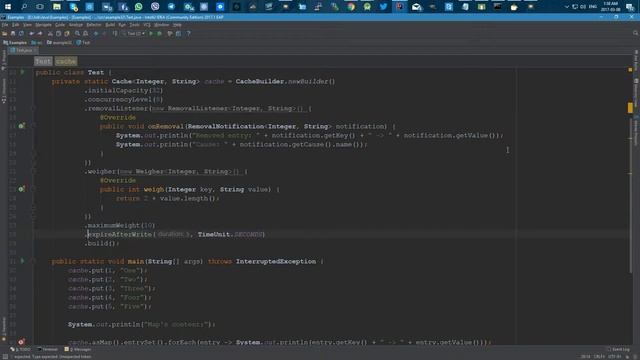640x360 pixels.
Task: Click the Synchronize toolbar icon
Action: pos(21,33)
